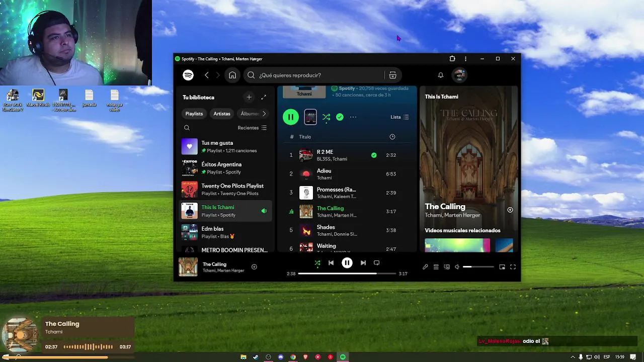Enter full screen mode icon
Screen dimensions: 644x362
click(513, 267)
